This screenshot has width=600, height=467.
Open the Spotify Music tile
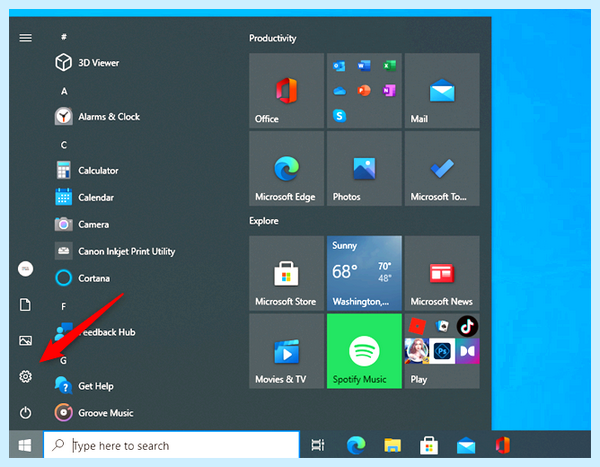click(364, 351)
